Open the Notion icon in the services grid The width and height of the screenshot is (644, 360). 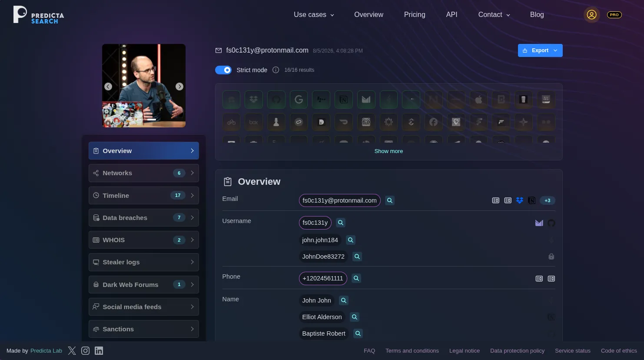click(344, 100)
